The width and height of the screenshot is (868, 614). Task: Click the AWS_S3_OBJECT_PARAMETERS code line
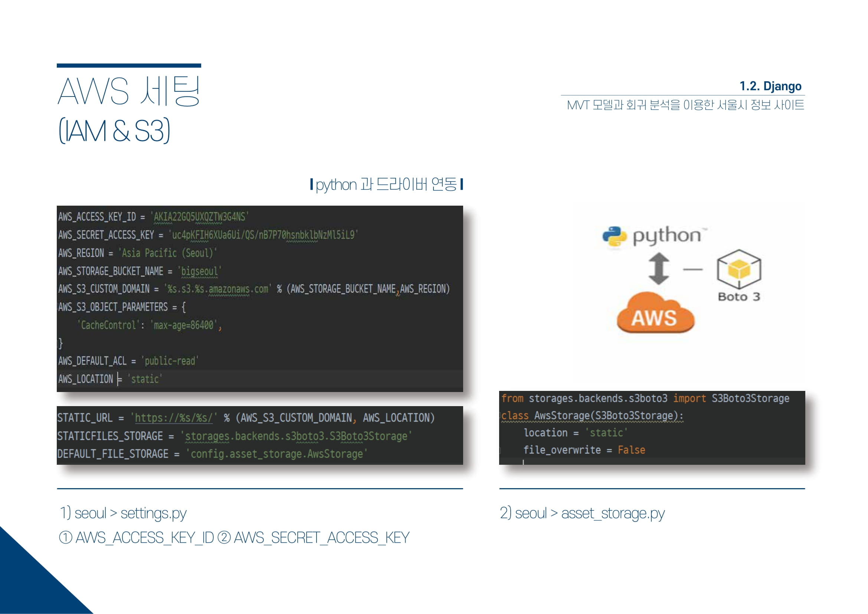click(x=122, y=307)
